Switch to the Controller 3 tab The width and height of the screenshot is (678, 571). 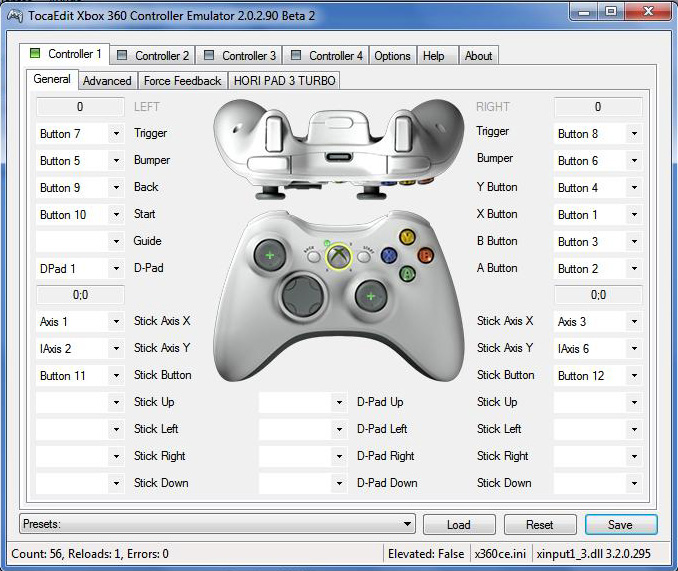[239, 55]
